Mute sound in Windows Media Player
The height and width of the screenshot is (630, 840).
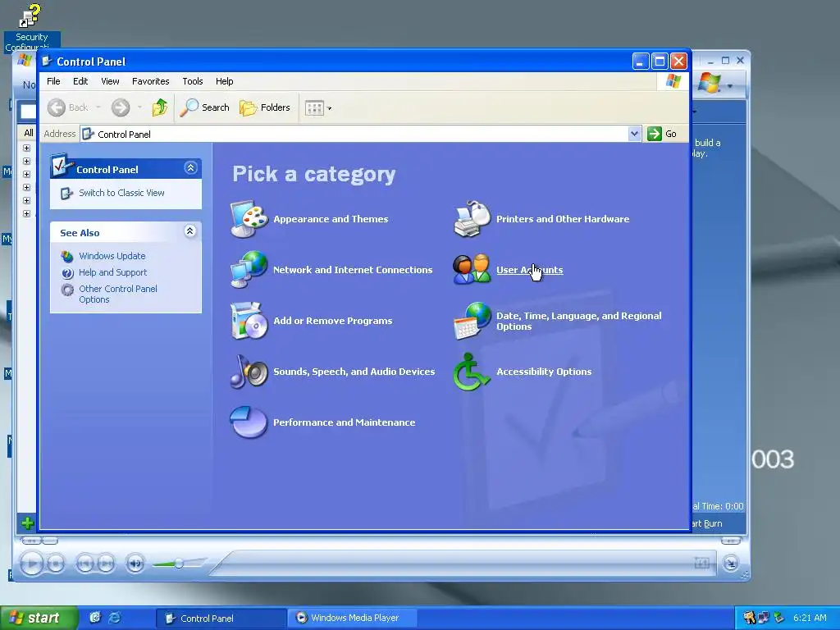135,563
